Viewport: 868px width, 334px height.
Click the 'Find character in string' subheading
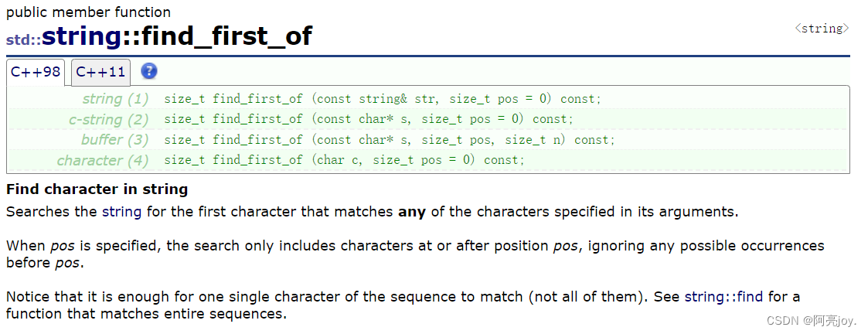point(97,189)
